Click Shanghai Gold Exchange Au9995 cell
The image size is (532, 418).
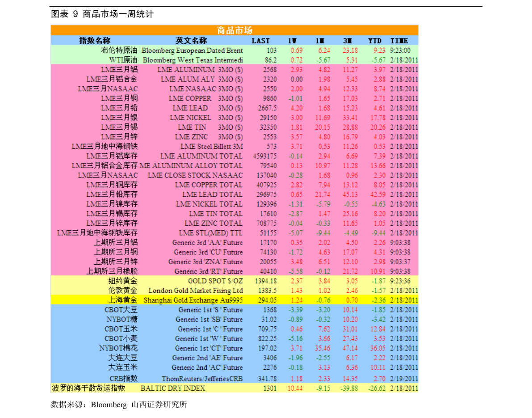[193, 300]
